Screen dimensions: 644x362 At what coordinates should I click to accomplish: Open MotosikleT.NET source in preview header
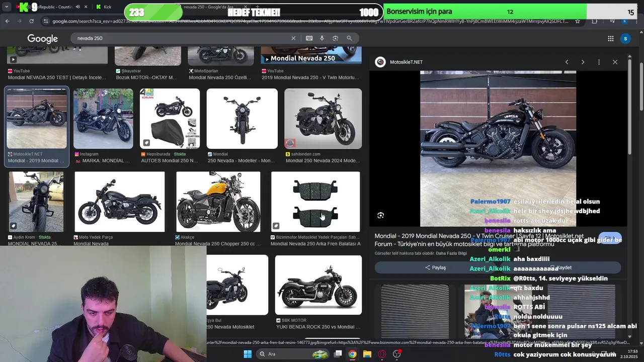400,62
